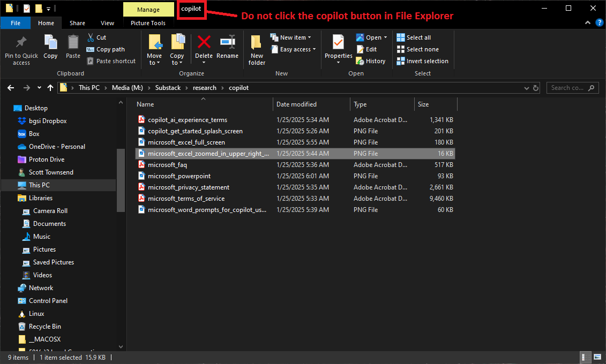Open Copy to dropdown

(x=177, y=50)
